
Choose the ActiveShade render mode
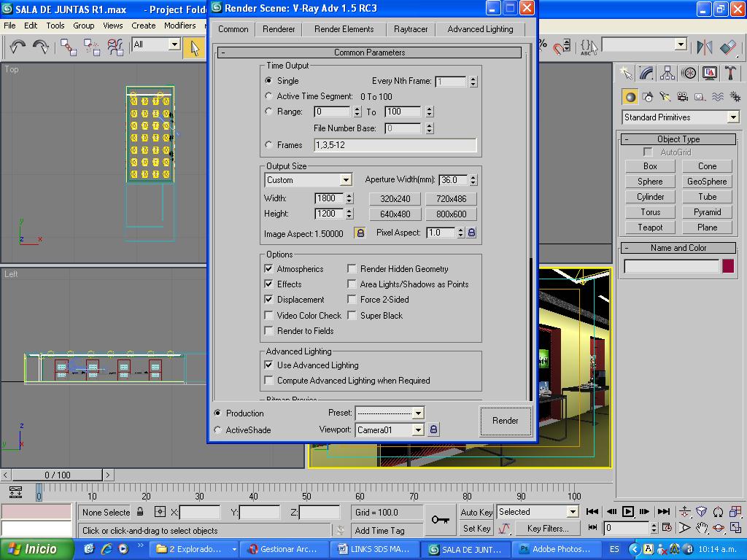coord(217,429)
